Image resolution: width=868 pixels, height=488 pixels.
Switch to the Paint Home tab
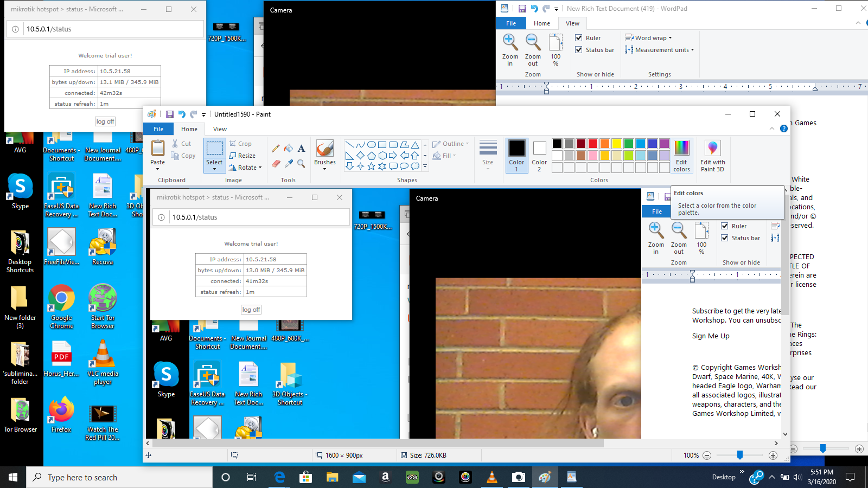[x=189, y=129]
